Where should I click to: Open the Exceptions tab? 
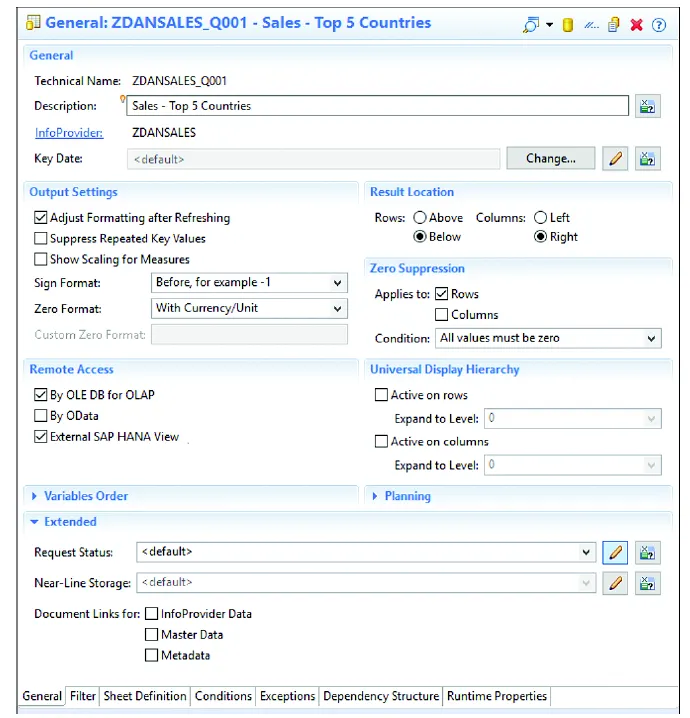coord(288,696)
